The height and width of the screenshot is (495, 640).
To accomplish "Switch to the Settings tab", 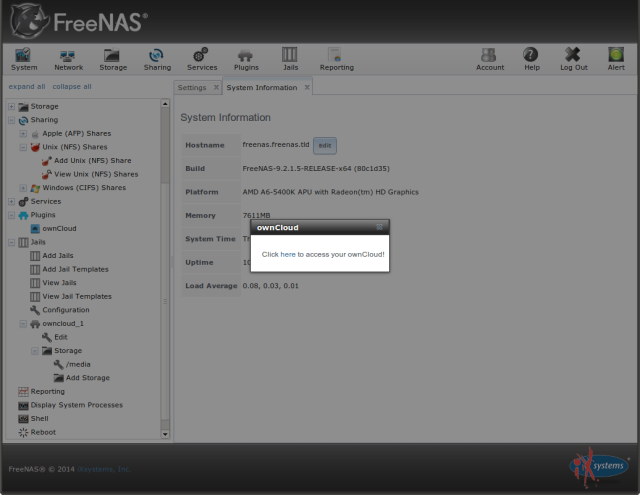I will [192, 87].
